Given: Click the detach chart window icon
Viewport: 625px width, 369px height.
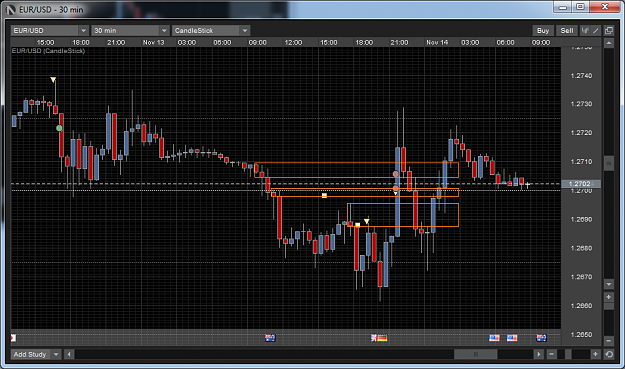Looking at the screenshot, I should pyautogui.click(x=609, y=31).
